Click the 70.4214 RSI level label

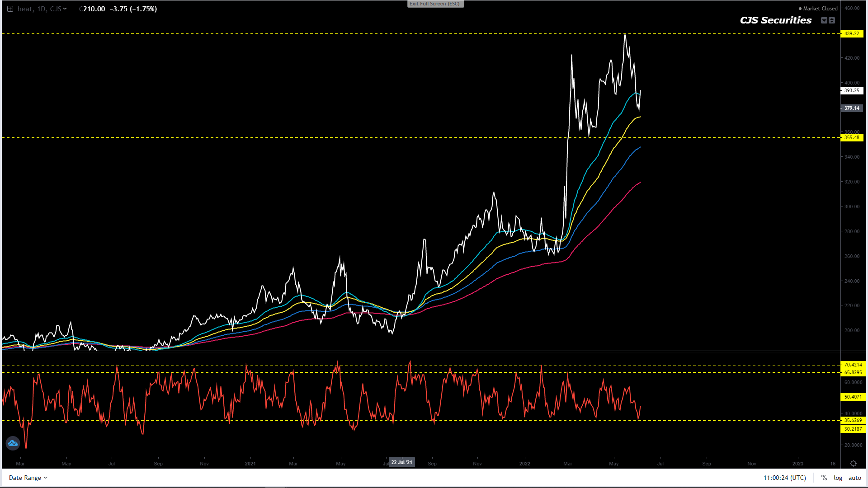click(x=853, y=365)
